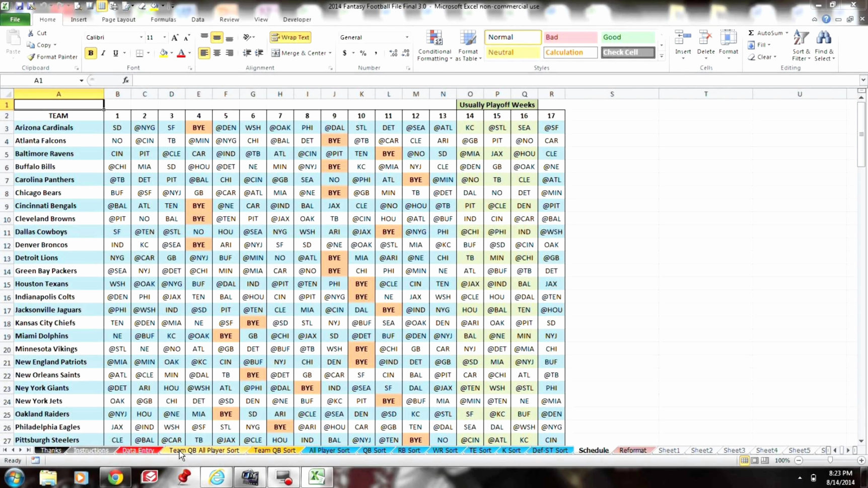Open AutoSum in the Editing group

coord(767,32)
